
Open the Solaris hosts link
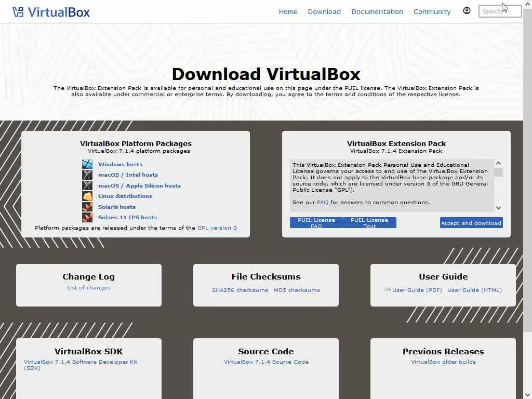pos(117,207)
